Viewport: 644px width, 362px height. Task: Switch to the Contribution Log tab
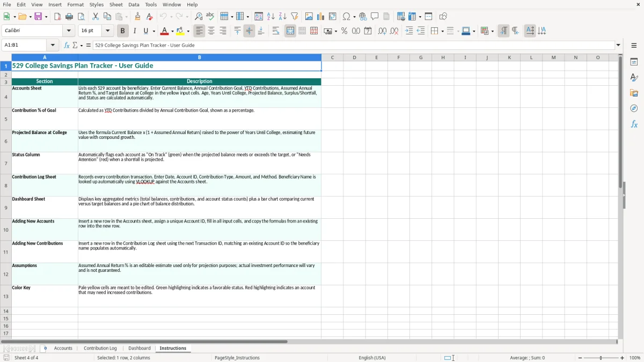(100, 348)
